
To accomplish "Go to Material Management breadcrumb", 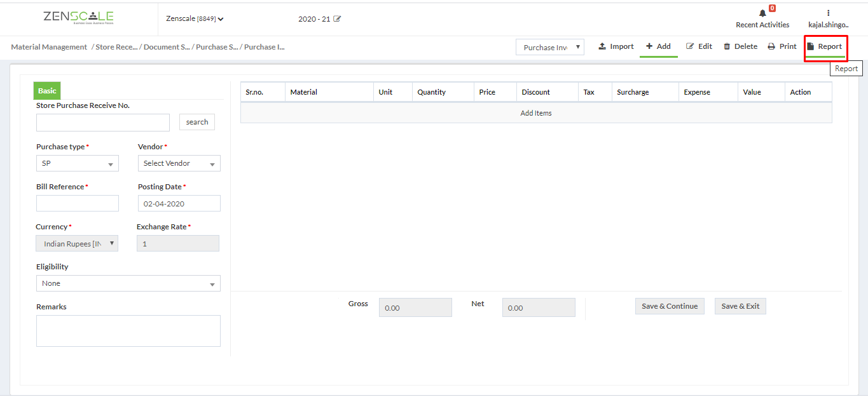I will [49, 47].
